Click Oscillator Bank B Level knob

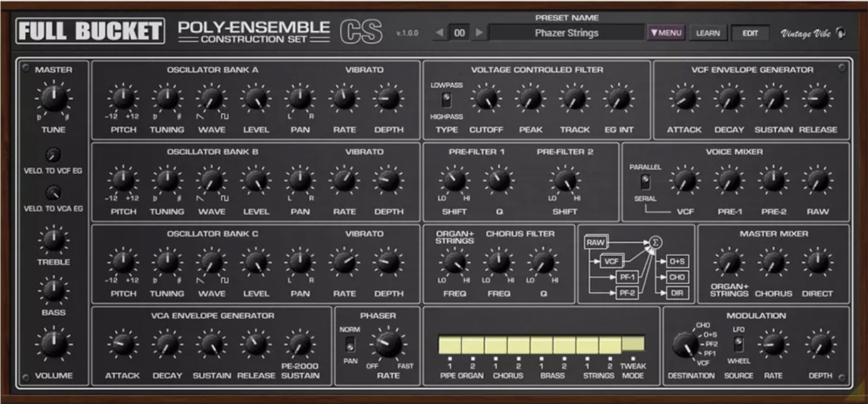point(255,180)
